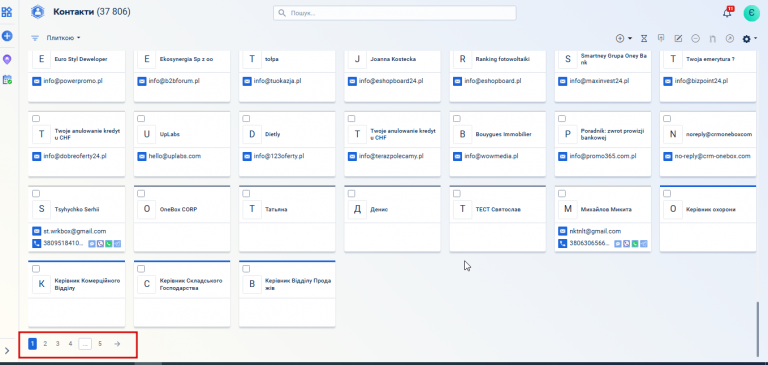Screen dimensions: 768x365
Task: Click the filter icon beside Плиткою
Action: (35, 38)
